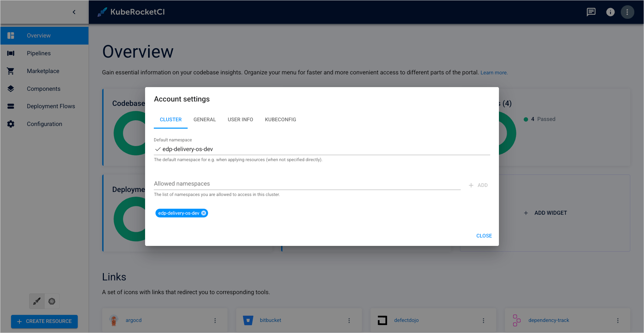The width and height of the screenshot is (644, 333).
Task: Click the Deployment Flows donut chart
Action: pyautogui.click(x=130, y=219)
